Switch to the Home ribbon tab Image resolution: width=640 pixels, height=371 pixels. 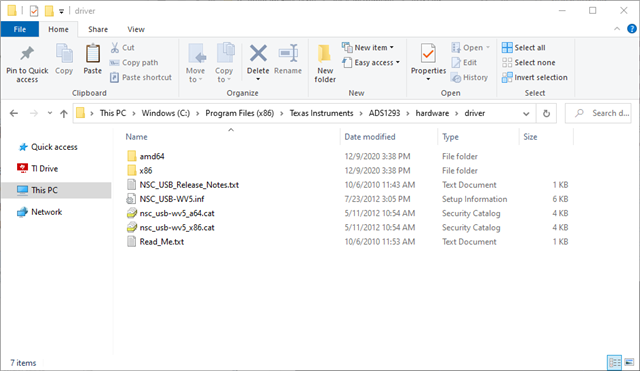point(58,29)
